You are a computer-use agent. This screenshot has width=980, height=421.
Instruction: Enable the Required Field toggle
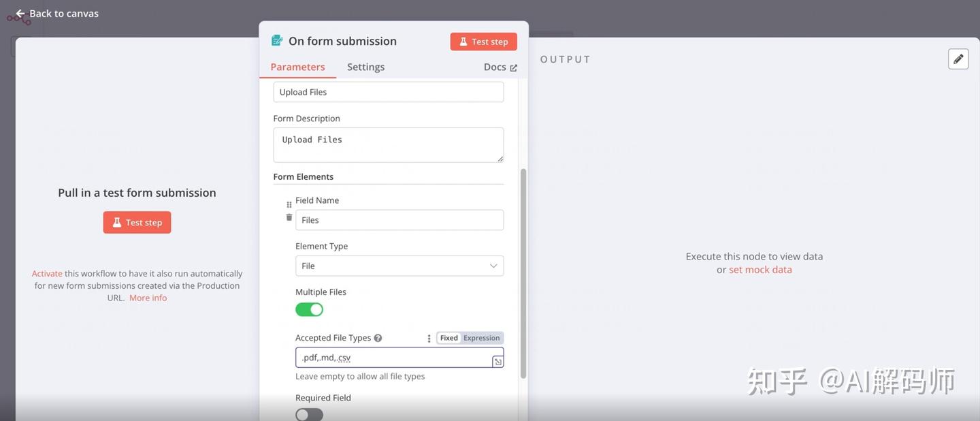pyautogui.click(x=309, y=414)
